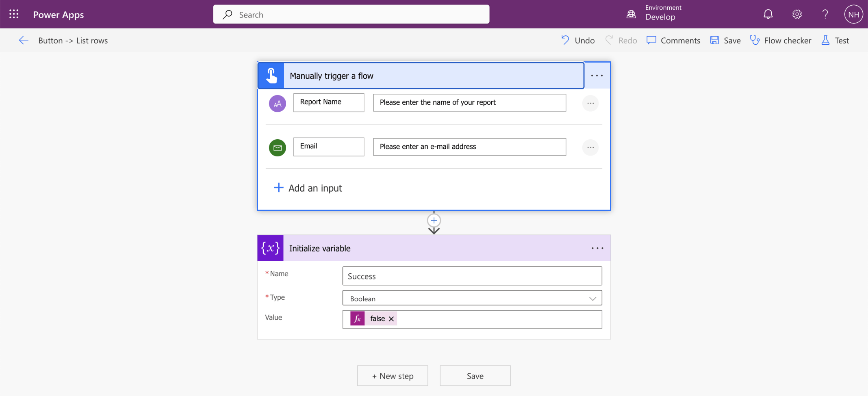Click Add an input
The height and width of the screenshot is (396, 868).
[x=308, y=188]
